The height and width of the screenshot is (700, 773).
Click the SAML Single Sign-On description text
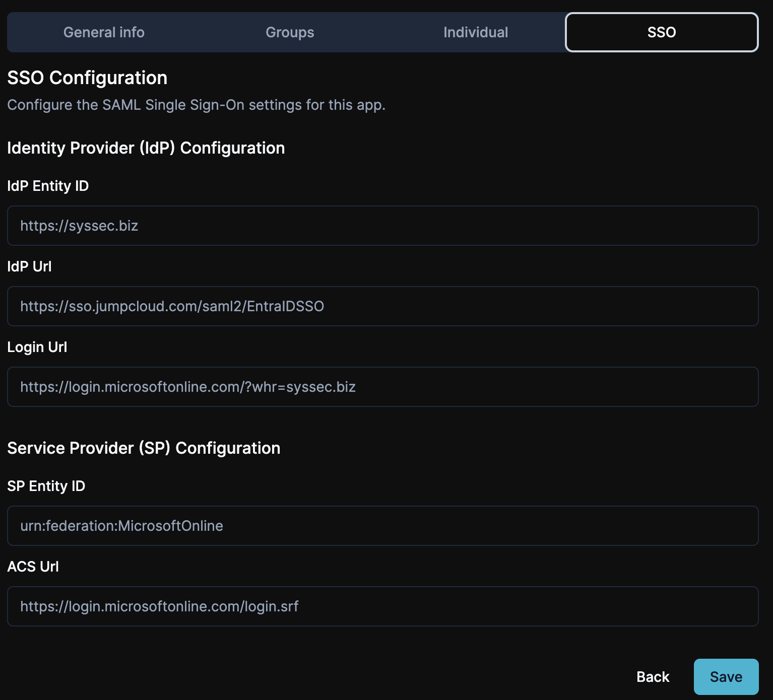[196, 105]
